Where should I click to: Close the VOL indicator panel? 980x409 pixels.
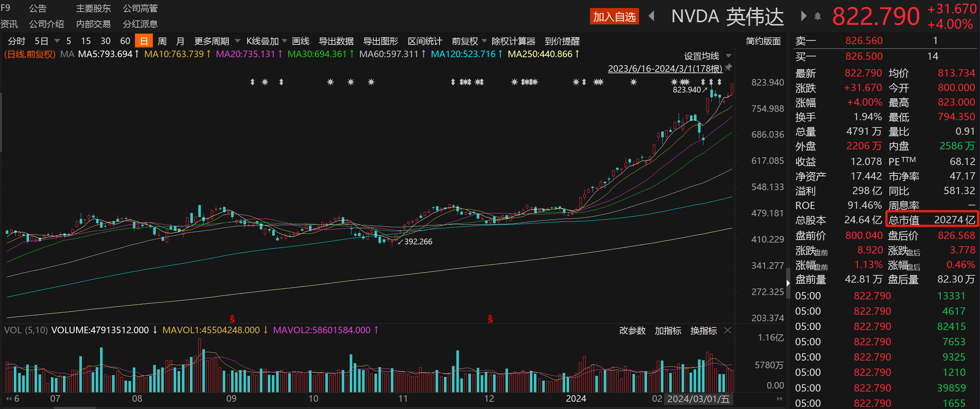tap(727, 330)
